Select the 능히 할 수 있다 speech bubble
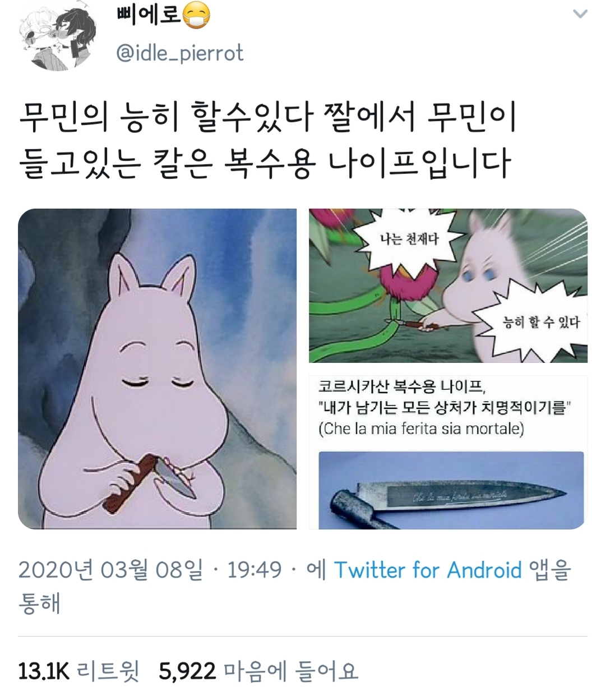The width and height of the screenshot is (592, 700). point(533,322)
